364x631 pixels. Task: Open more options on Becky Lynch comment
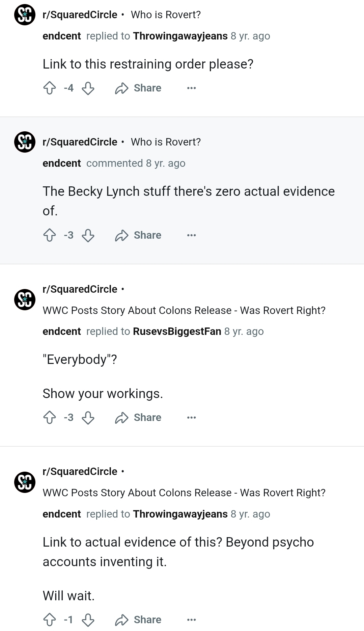[x=191, y=235]
